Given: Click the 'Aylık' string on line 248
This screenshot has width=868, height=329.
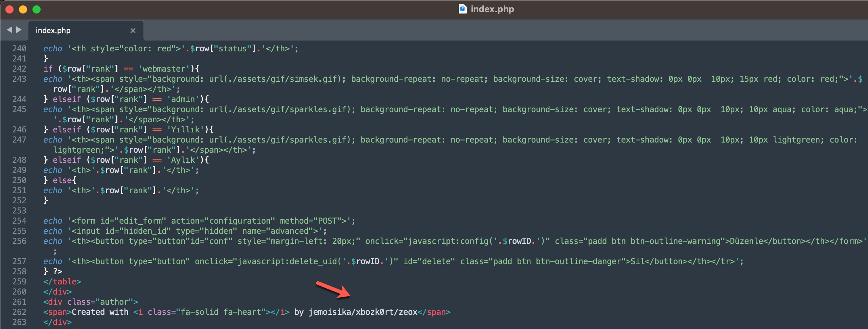Looking at the screenshot, I should pyautogui.click(x=183, y=160).
